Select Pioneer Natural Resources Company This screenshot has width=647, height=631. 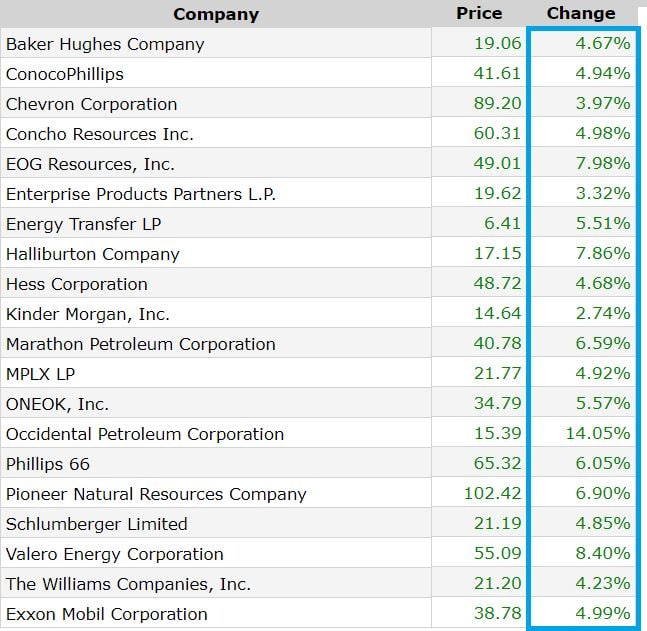(156, 494)
